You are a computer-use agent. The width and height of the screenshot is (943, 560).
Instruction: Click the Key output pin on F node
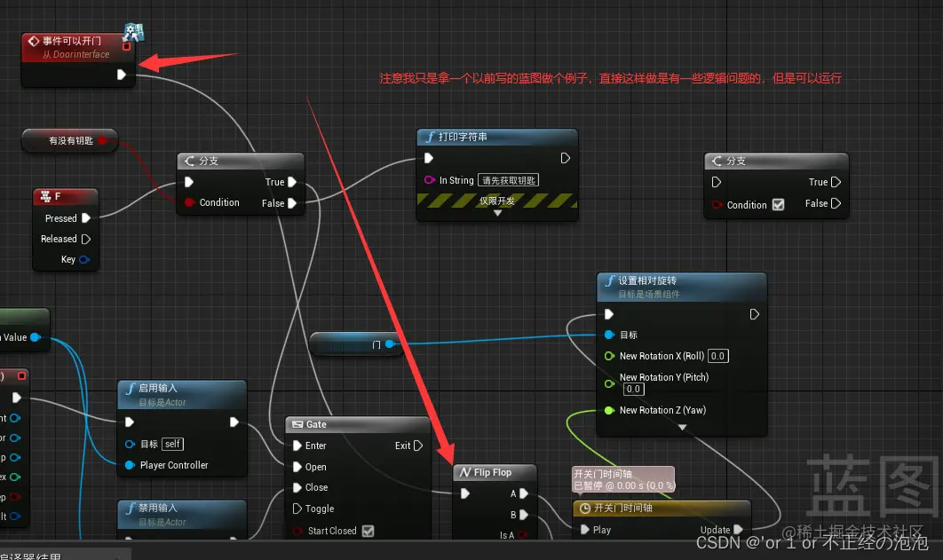84,259
